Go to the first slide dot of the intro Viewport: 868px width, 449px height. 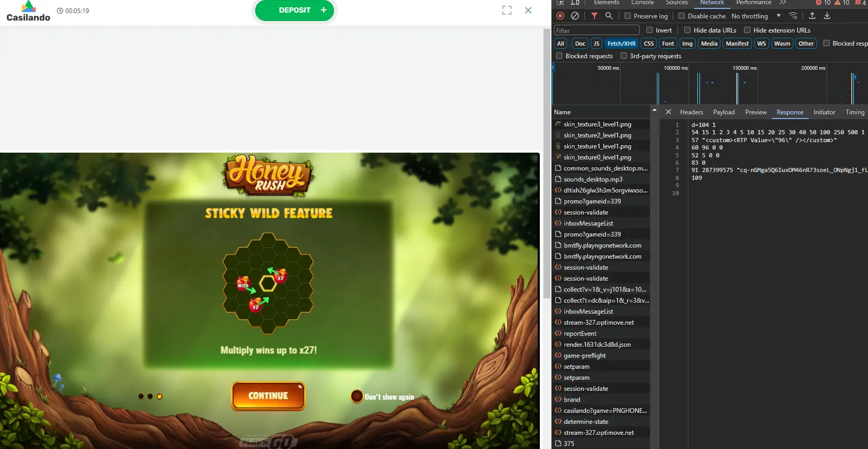coord(141,396)
